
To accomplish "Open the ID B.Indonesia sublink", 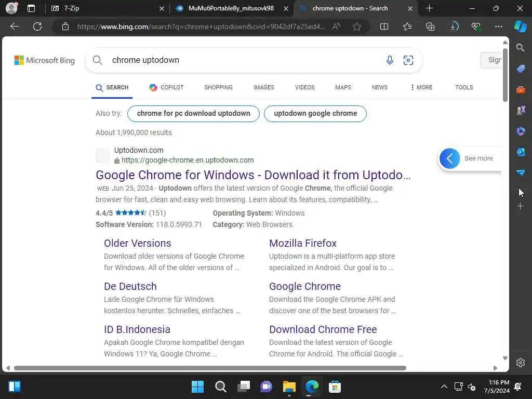I will tap(137, 329).
